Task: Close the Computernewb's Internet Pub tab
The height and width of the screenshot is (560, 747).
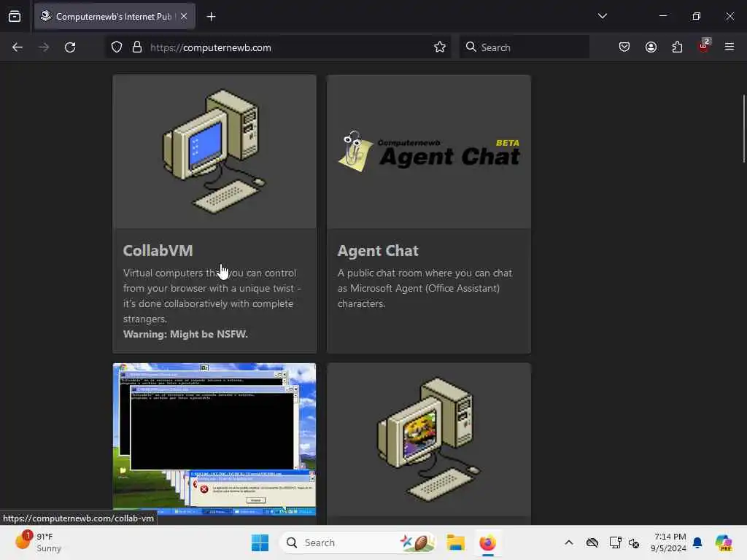Action: (x=184, y=16)
